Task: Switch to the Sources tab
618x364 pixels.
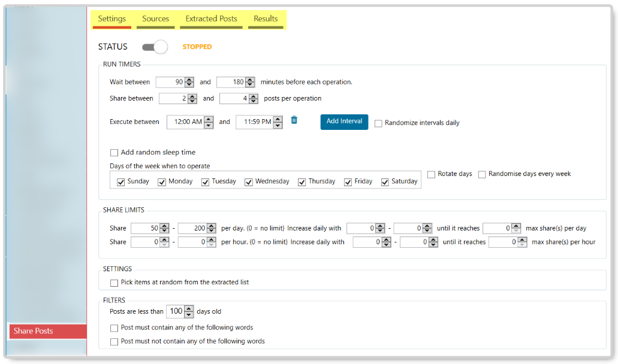Action: point(155,19)
